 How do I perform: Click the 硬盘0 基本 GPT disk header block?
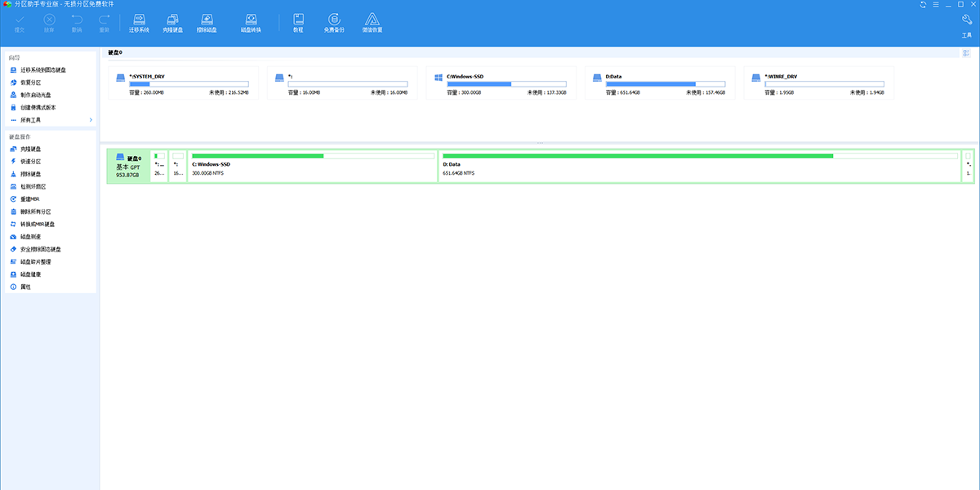coord(129,166)
